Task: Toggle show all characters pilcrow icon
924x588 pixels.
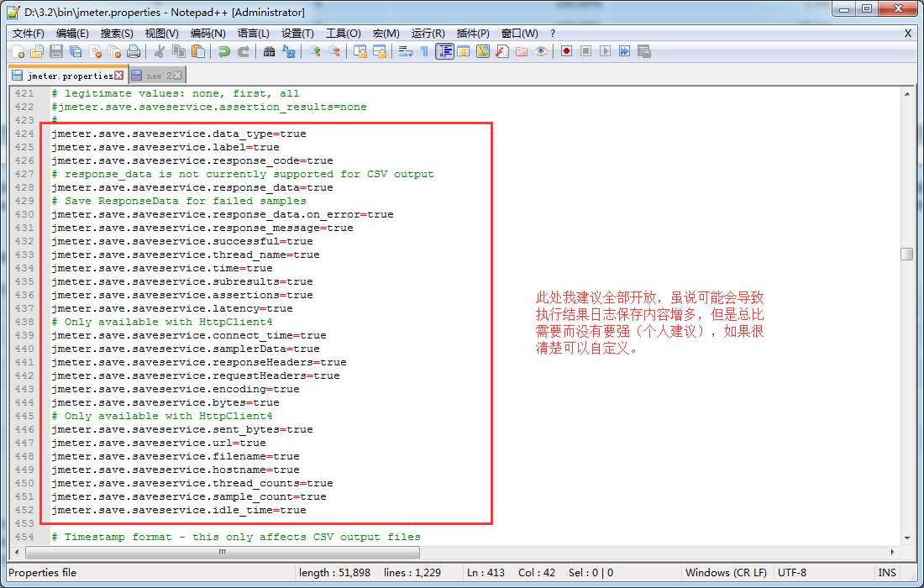Action: [x=424, y=52]
